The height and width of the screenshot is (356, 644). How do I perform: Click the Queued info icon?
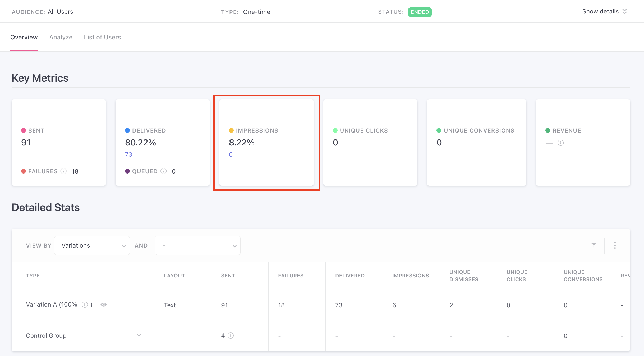coord(164,171)
